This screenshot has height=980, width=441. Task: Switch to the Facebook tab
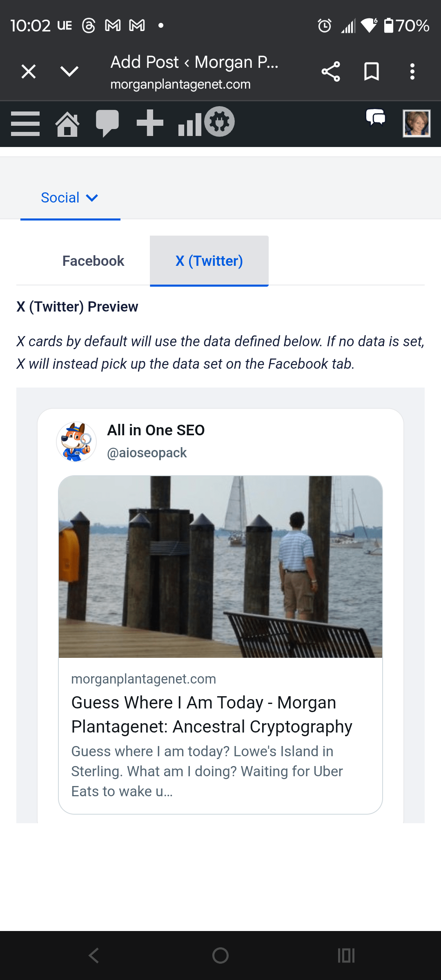click(93, 261)
